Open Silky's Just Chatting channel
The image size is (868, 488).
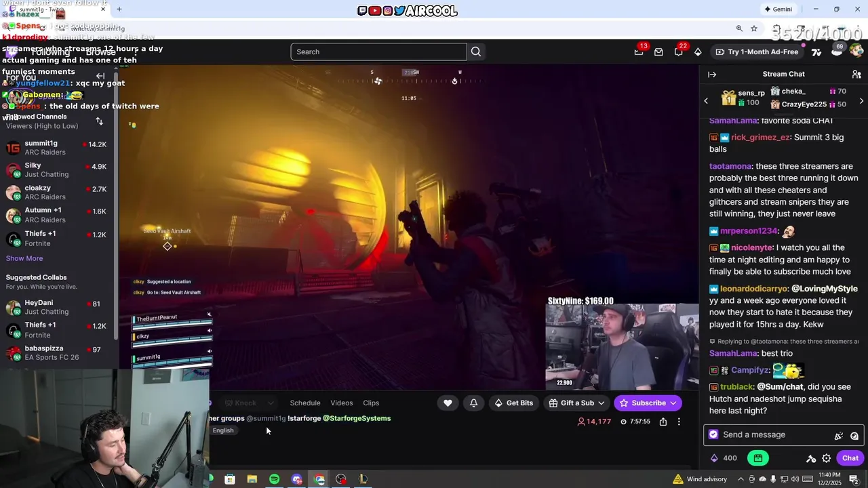click(56, 169)
